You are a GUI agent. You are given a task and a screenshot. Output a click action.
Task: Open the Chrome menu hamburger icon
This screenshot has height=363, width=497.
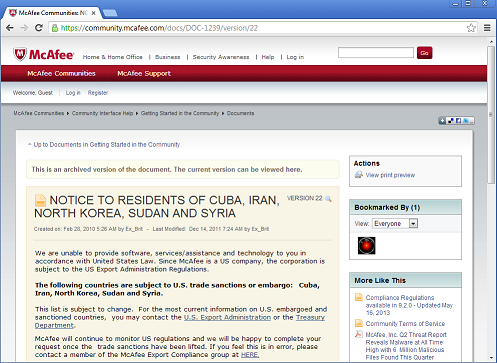point(487,28)
